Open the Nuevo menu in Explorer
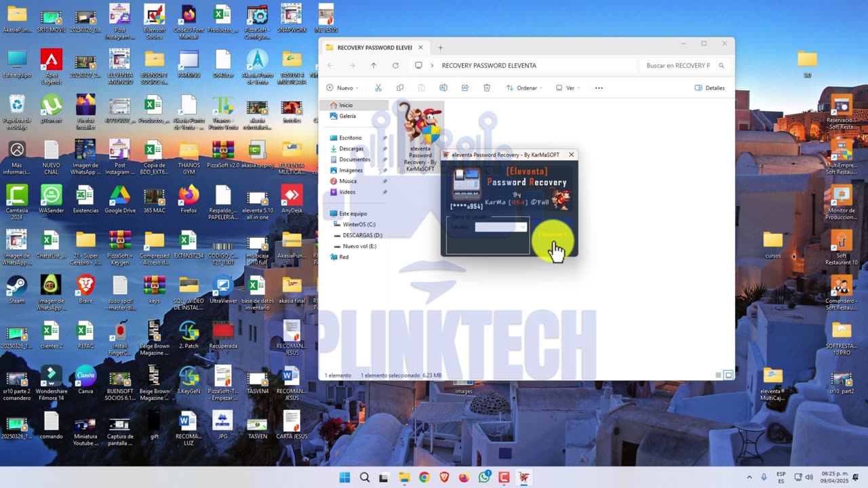Viewport: 868px width, 488px height. [x=342, y=87]
